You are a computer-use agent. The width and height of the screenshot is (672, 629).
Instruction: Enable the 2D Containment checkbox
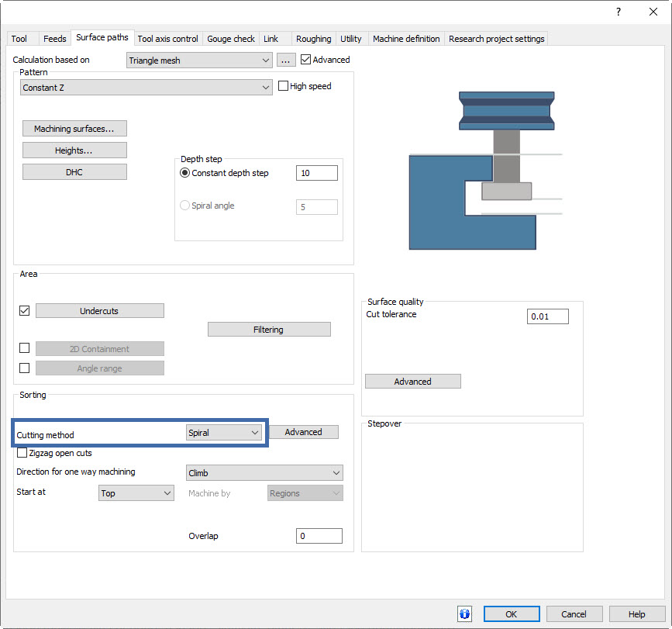click(x=25, y=347)
